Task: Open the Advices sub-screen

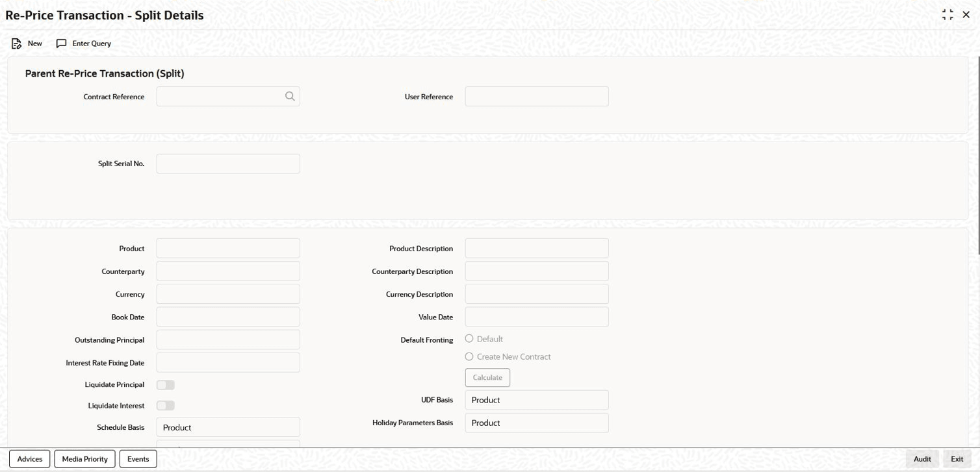Action: pyautogui.click(x=30, y=459)
